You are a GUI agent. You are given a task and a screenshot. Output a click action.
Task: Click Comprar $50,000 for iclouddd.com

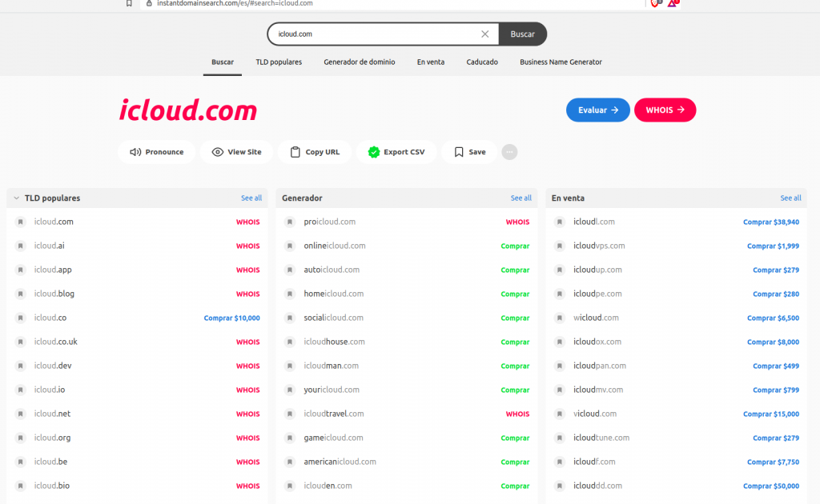pyautogui.click(x=771, y=486)
